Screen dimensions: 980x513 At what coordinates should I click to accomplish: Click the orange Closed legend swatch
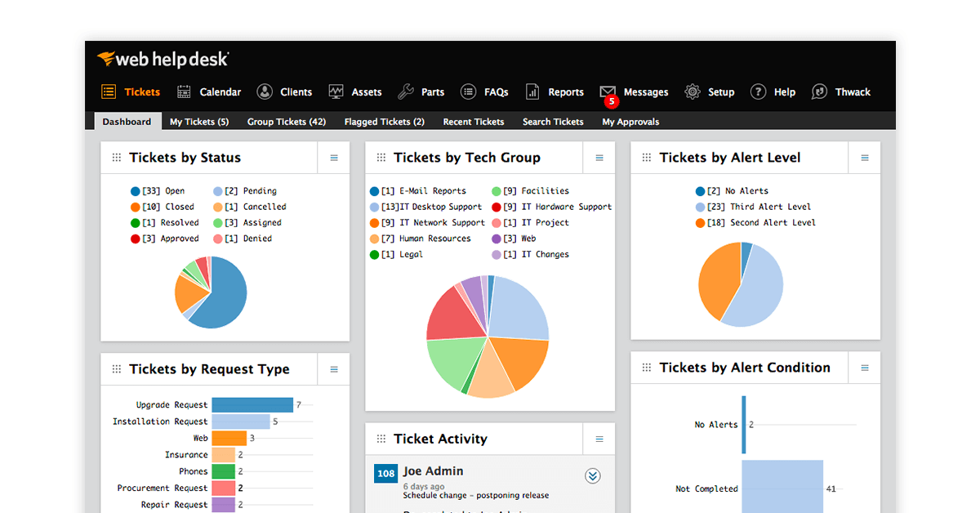pos(136,207)
